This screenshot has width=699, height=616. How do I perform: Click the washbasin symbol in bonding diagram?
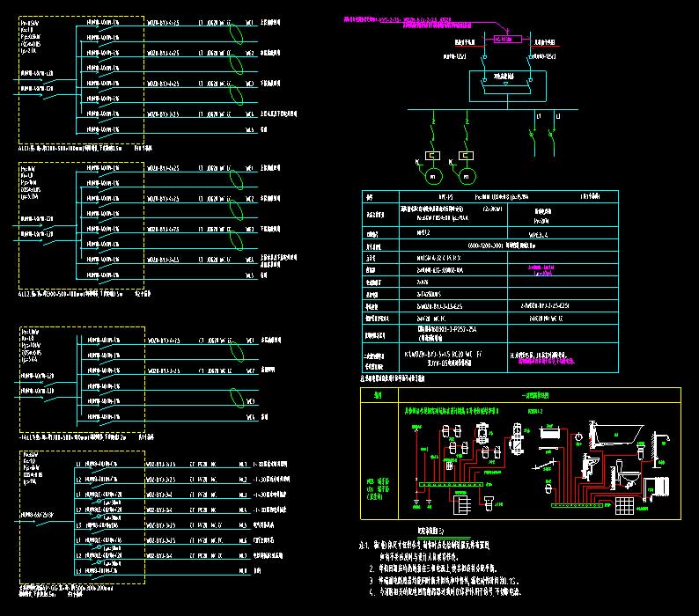589,466
